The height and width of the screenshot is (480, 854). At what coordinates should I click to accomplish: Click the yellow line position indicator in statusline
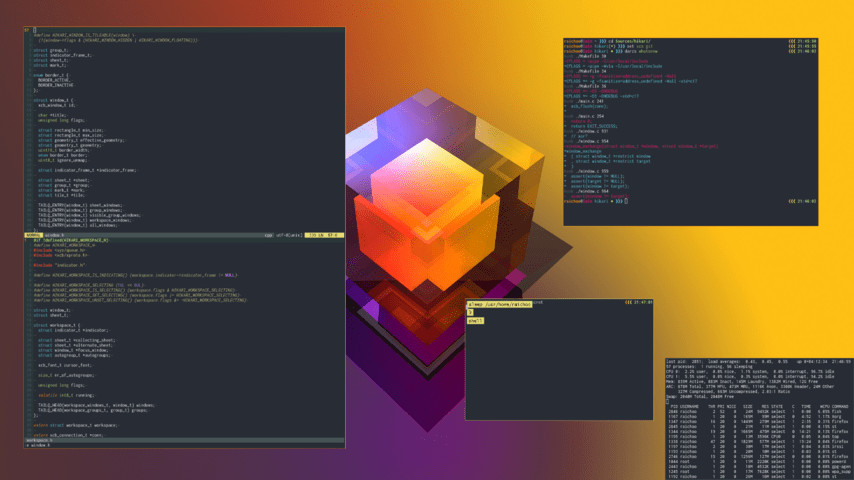pos(324,235)
